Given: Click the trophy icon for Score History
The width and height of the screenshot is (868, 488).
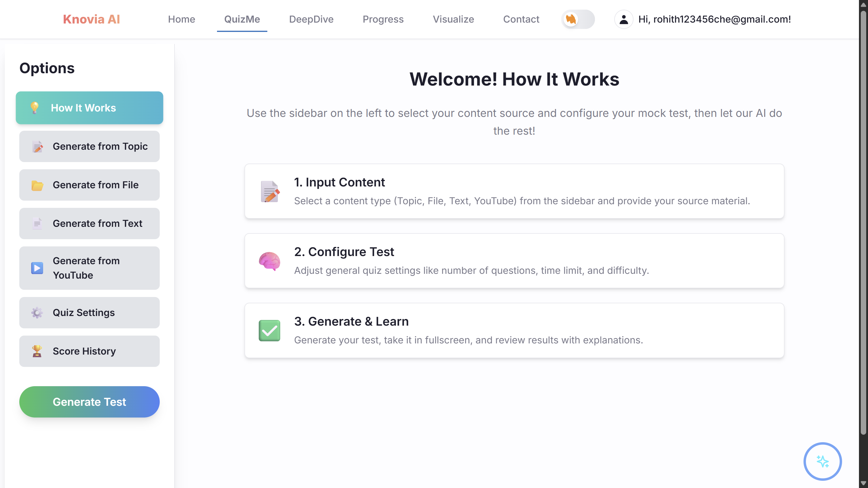Looking at the screenshot, I should click(x=37, y=351).
